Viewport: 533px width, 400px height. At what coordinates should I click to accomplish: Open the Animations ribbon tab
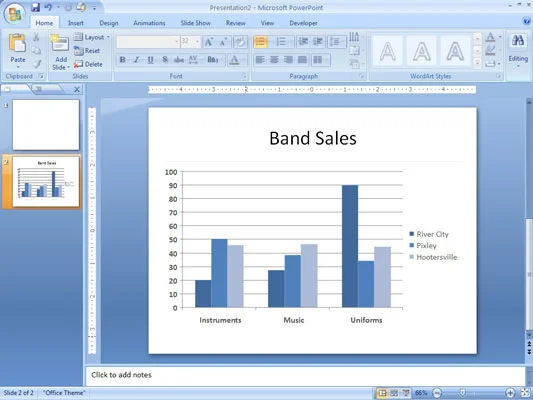(x=149, y=23)
